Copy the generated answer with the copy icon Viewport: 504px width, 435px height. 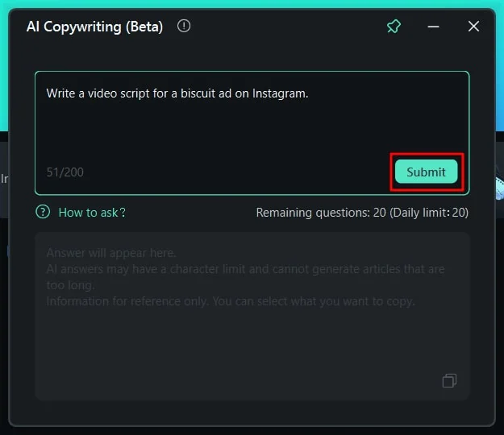click(449, 380)
